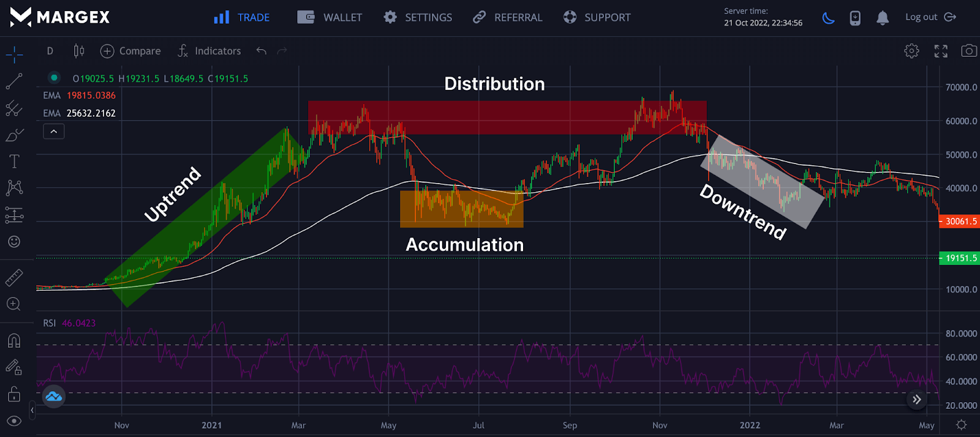Image resolution: width=980 pixels, height=437 pixels.
Task: Hide all drawings with eye icon
Action: (x=14, y=421)
